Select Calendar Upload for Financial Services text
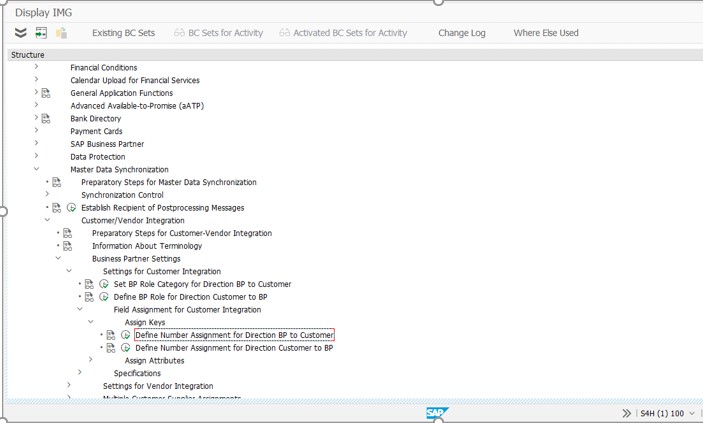The height and width of the screenshot is (423, 703). 135,80
